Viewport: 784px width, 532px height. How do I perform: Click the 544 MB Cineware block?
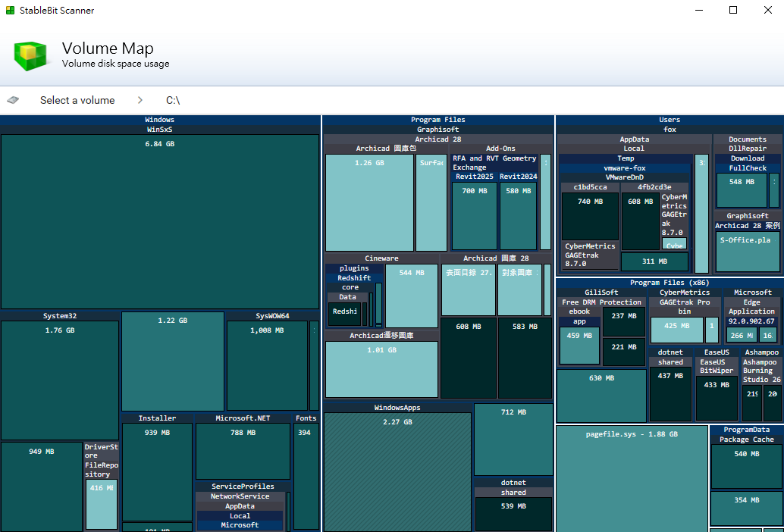(x=412, y=296)
